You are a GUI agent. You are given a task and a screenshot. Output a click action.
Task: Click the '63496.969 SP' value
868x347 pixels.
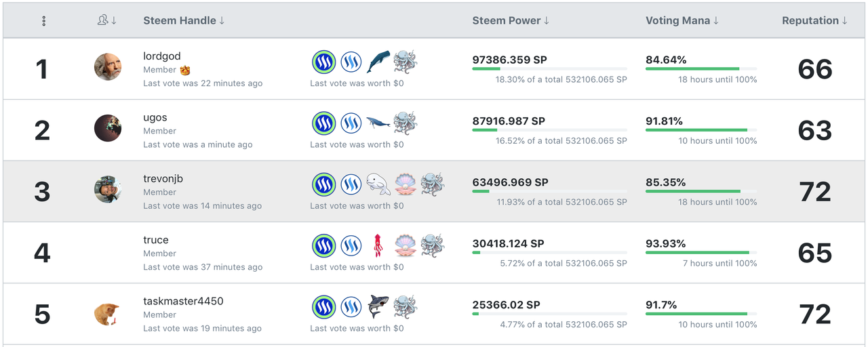(x=509, y=182)
